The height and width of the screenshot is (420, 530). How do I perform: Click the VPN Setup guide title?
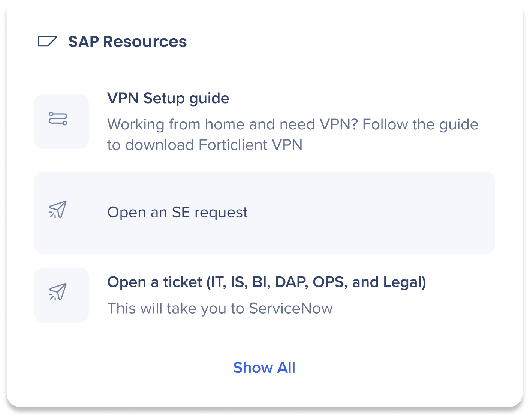168,98
